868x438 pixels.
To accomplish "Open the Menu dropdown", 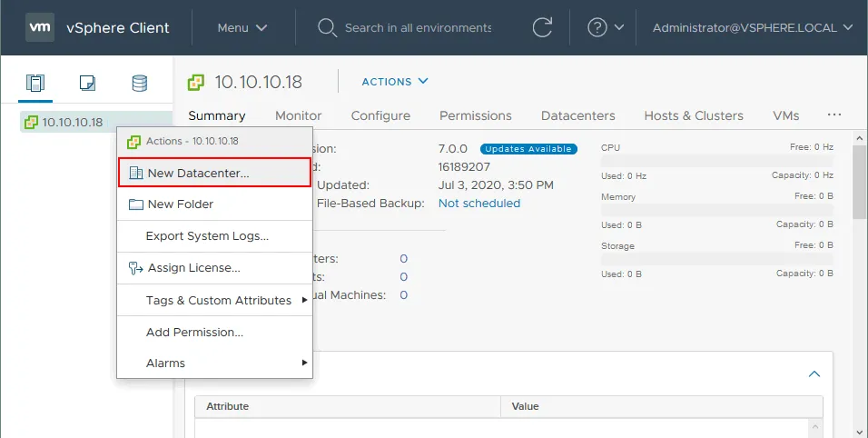I will [242, 27].
